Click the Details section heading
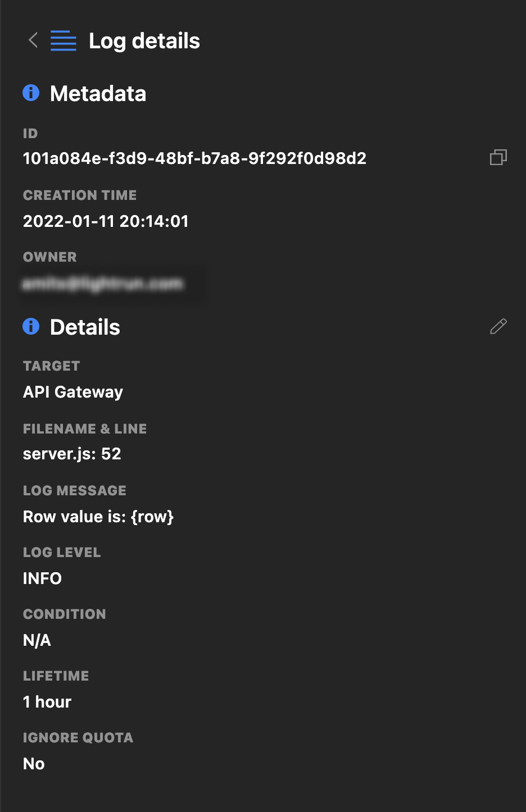This screenshot has width=526, height=812. [85, 327]
